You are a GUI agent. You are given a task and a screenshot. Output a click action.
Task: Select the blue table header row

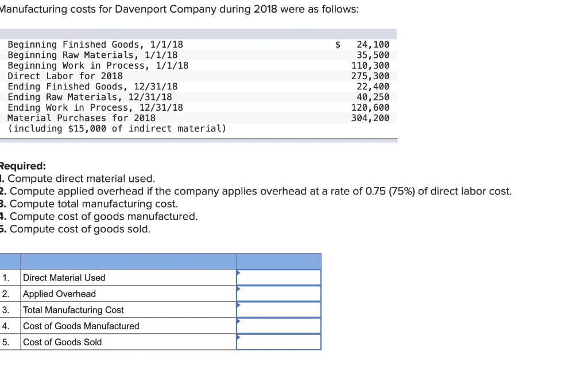click(161, 261)
